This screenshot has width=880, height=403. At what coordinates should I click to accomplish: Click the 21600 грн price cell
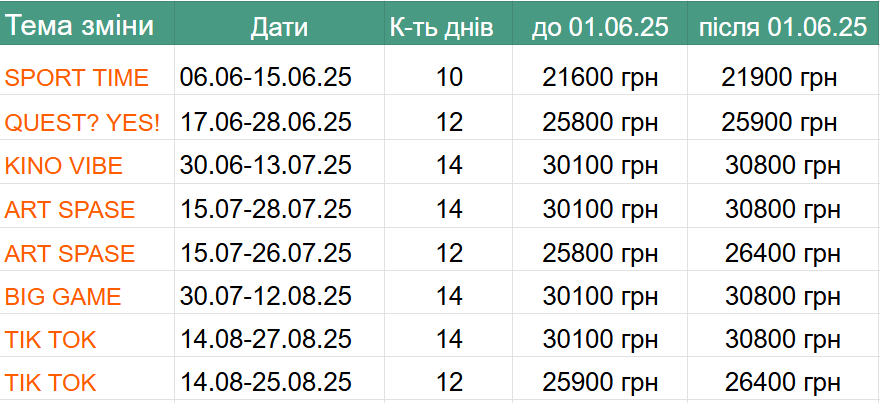[x=600, y=78]
